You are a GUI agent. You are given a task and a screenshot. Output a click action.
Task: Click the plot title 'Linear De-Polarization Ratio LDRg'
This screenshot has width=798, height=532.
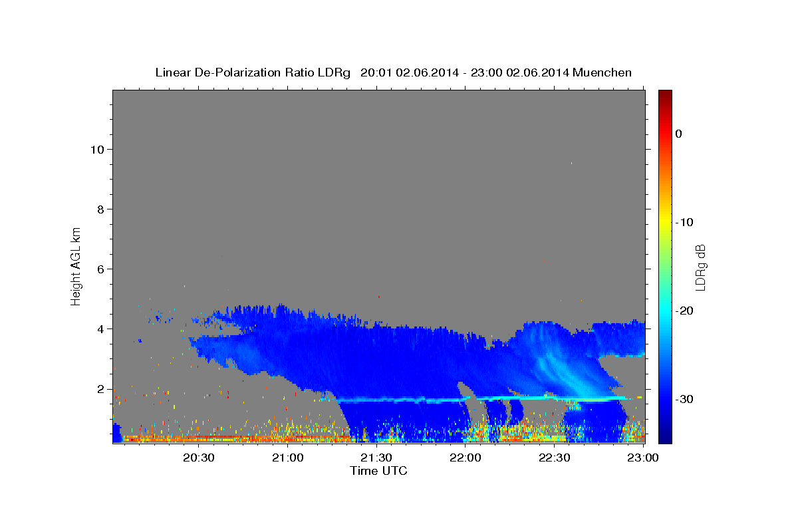click(x=252, y=72)
